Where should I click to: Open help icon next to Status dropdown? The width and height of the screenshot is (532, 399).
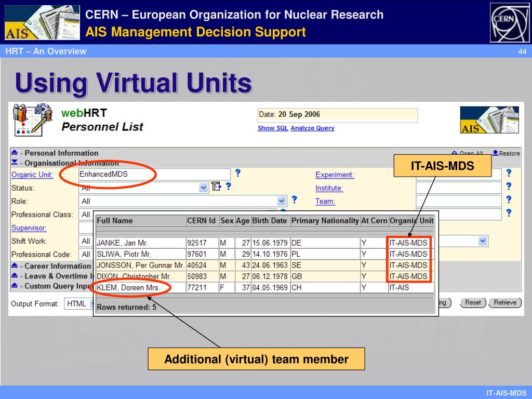pos(229,187)
